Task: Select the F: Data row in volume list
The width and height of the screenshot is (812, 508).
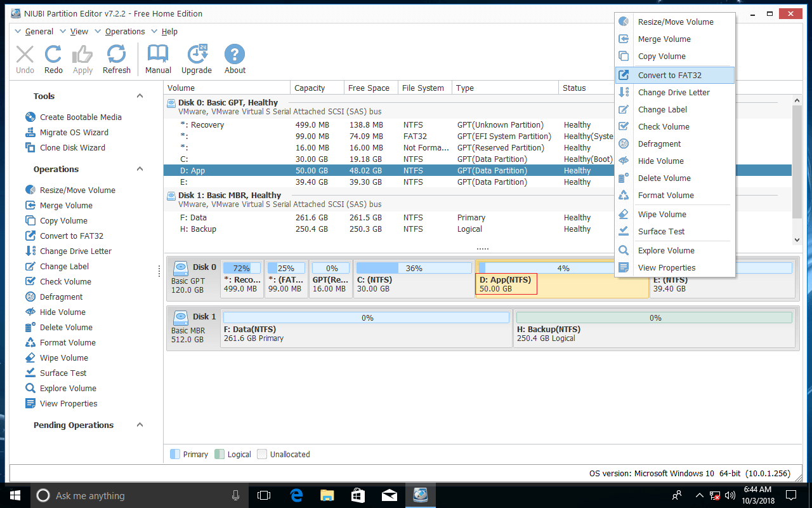Action: [193, 217]
